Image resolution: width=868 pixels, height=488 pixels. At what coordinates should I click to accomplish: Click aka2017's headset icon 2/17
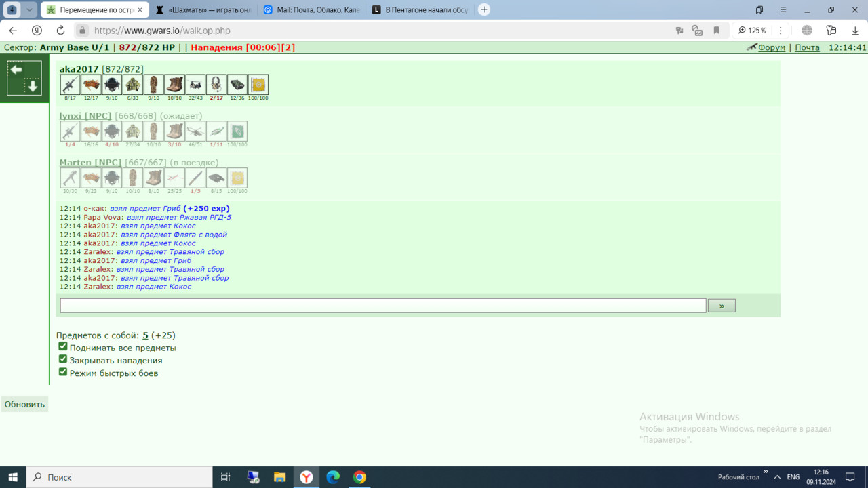point(216,85)
